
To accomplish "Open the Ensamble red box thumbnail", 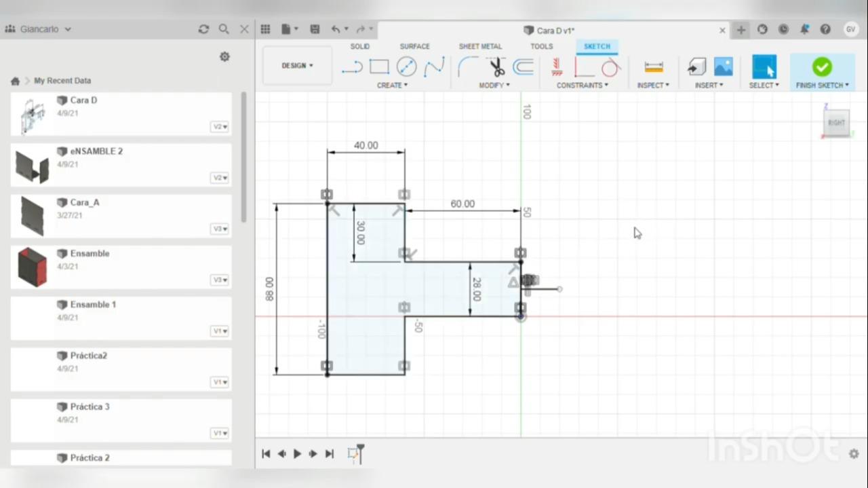I will [x=32, y=267].
